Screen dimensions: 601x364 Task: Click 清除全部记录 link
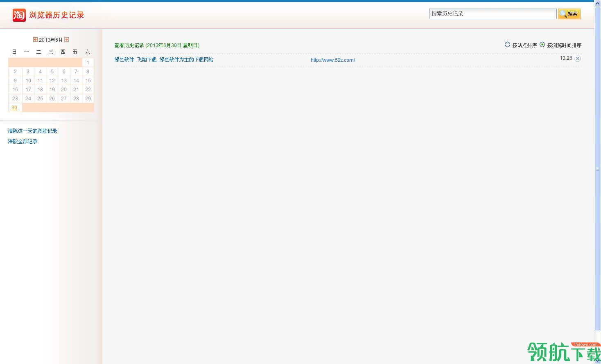23,142
